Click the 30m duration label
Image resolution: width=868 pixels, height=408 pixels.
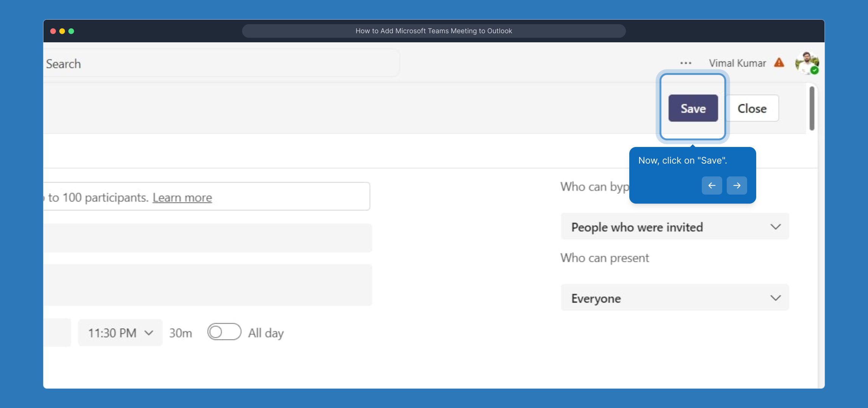pos(181,333)
